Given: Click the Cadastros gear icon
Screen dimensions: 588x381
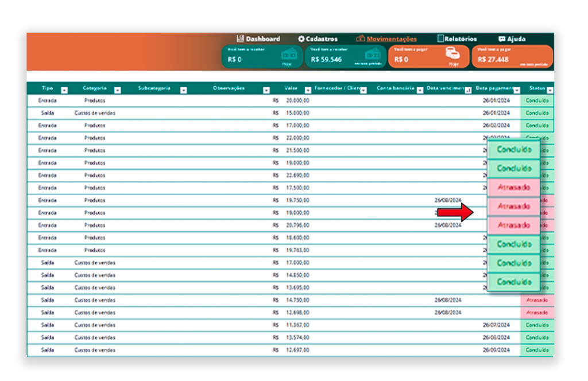Looking at the screenshot, I should pos(301,39).
